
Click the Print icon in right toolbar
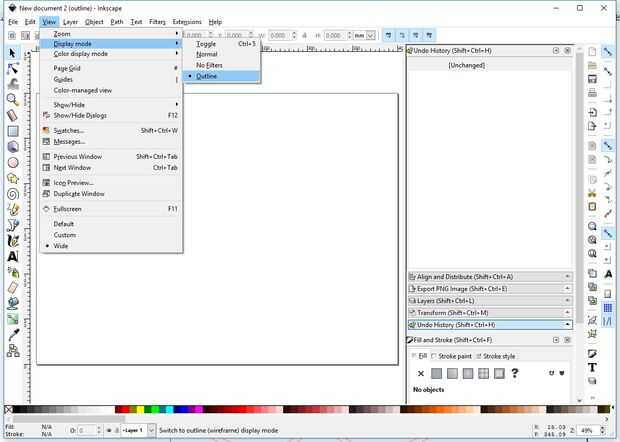592,93
